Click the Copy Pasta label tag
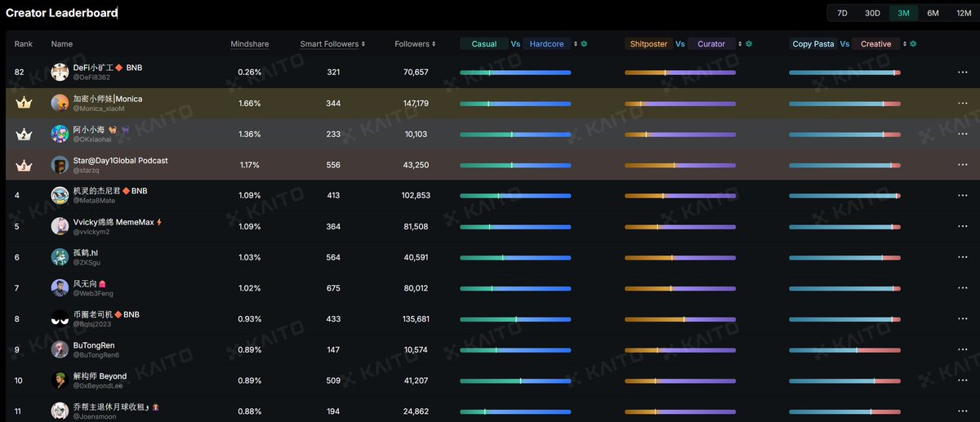 [x=813, y=44]
